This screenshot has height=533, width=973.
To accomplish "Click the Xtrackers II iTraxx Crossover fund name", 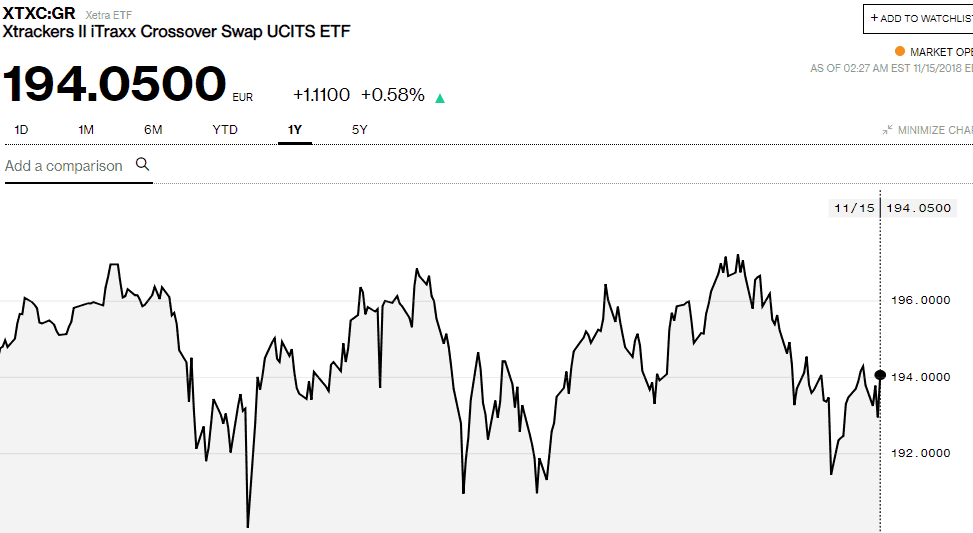I will coord(177,31).
